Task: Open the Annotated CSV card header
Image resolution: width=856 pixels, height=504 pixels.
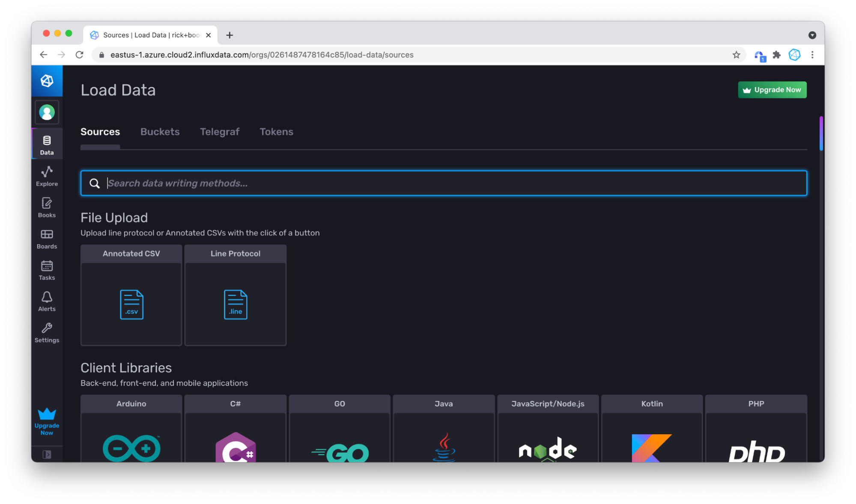Action: click(131, 254)
